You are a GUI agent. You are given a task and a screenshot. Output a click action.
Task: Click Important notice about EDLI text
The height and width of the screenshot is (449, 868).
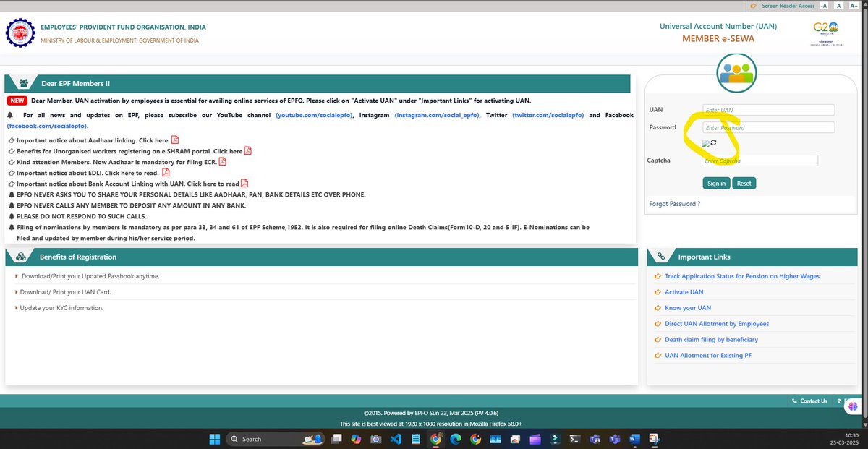click(88, 173)
